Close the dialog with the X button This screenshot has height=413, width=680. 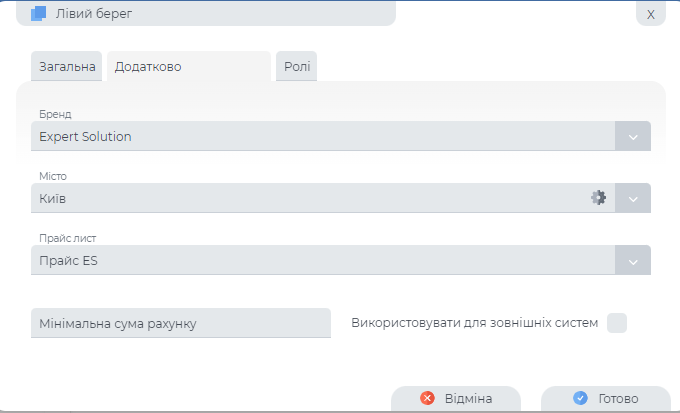tap(650, 14)
